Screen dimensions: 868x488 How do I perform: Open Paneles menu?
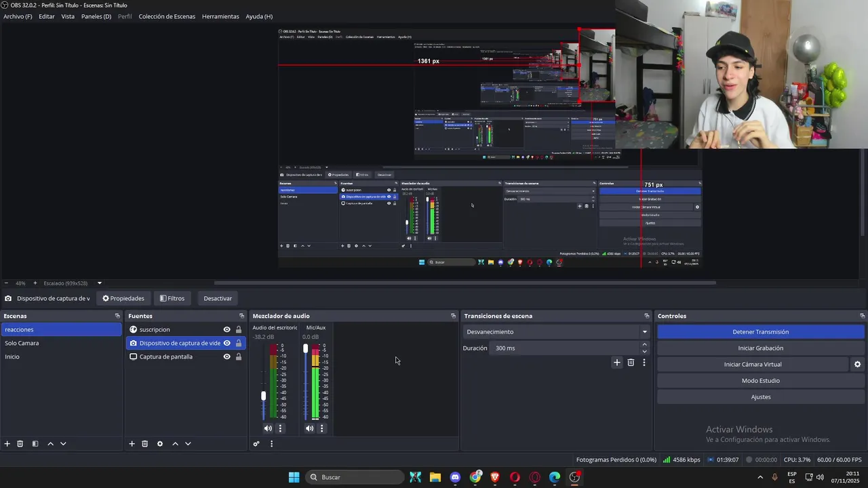coord(96,16)
